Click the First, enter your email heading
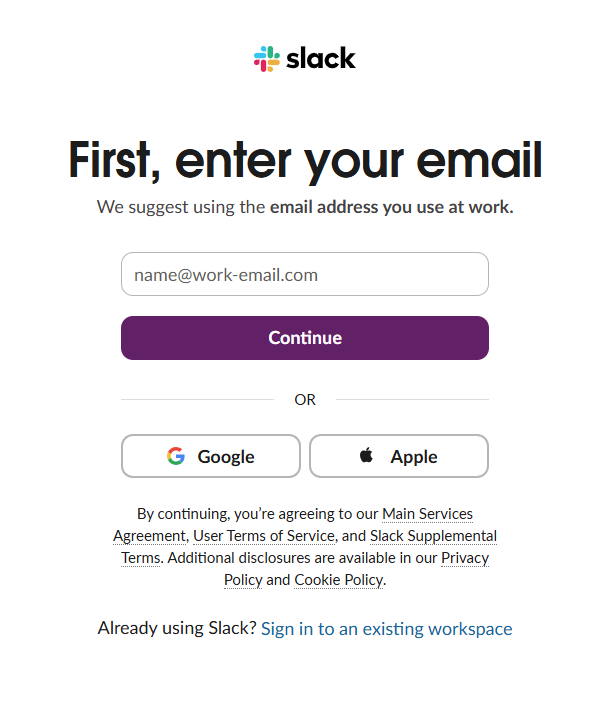607x707 pixels. click(x=305, y=161)
